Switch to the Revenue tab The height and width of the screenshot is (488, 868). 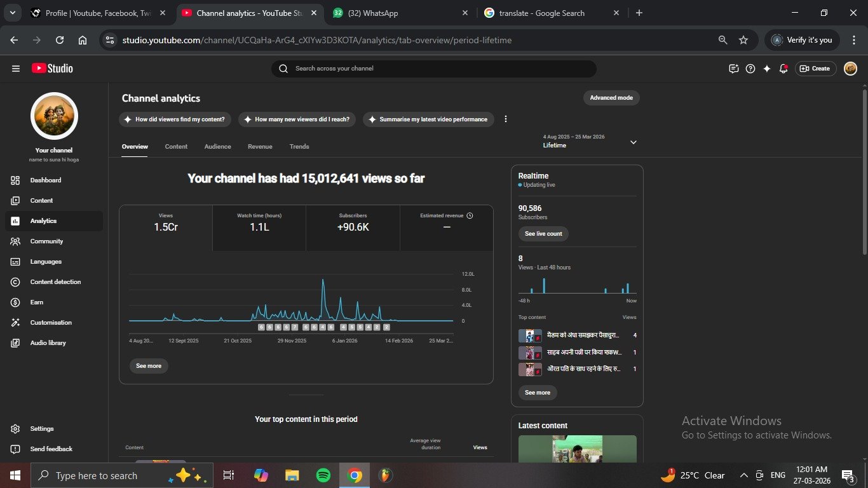260,147
